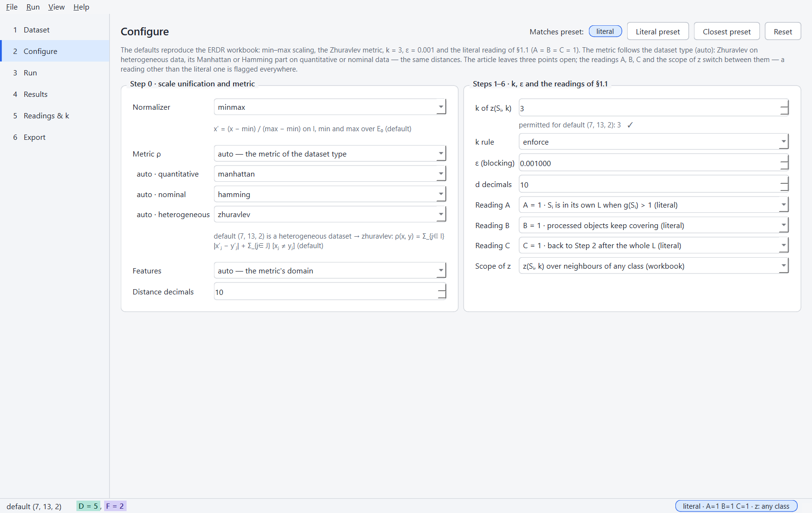812x513 pixels.
Task: Expand the Features dropdown
Action: [330, 271]
